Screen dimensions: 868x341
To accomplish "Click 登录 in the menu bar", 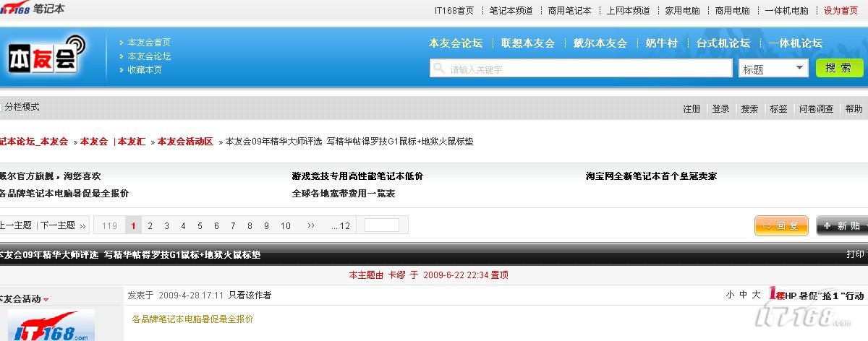I will [x=720, y=109].
